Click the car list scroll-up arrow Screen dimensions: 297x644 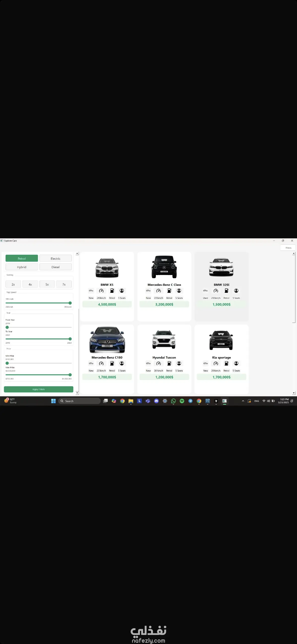click(294, 253)
